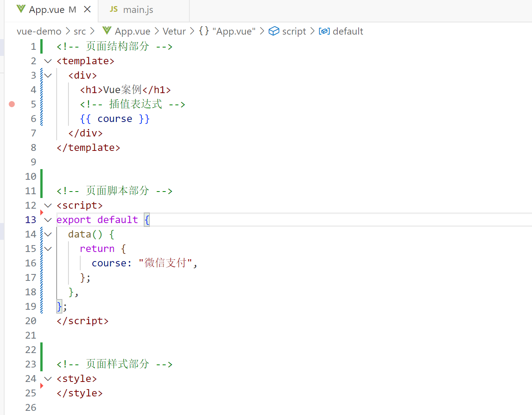Open the main.js editor tab

(144, 10)
